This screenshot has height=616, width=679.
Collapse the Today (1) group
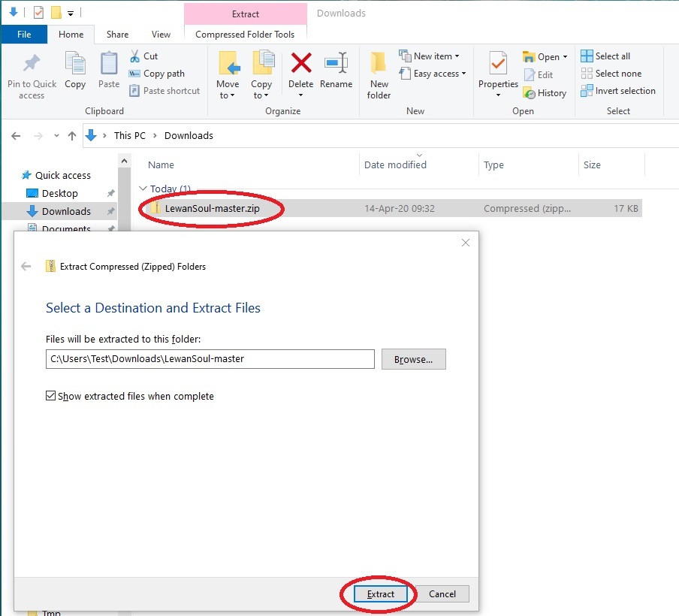coord(143,189)
